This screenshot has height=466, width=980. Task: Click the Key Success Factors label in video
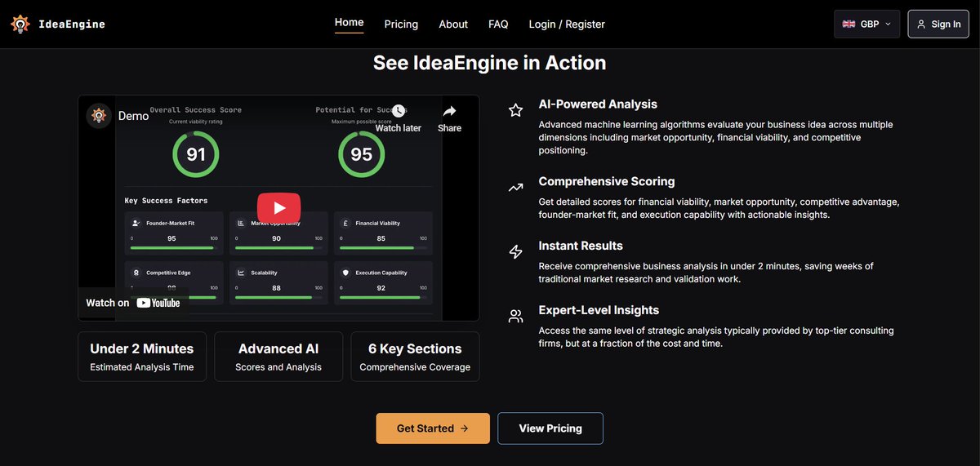tap(166, 200)
